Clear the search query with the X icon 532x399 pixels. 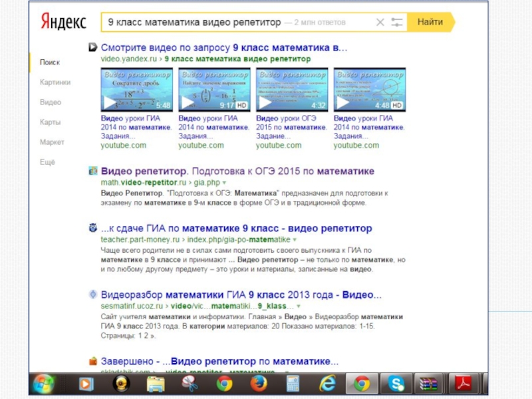click(x=380, y=23)
